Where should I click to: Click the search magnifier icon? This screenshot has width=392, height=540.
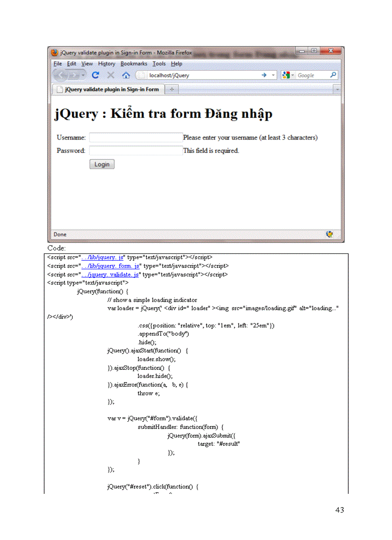333,75
